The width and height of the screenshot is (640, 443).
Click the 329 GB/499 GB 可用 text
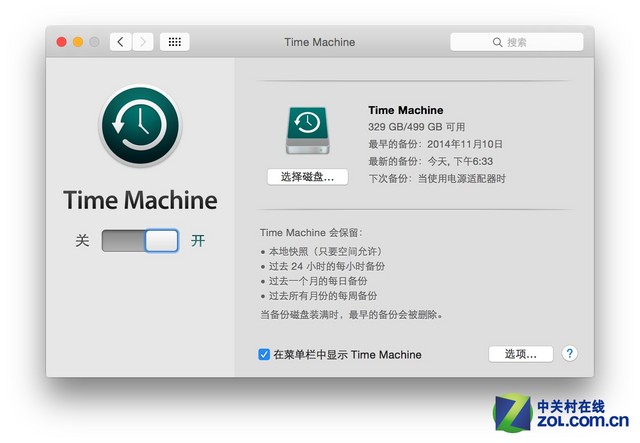click(417, 127)
